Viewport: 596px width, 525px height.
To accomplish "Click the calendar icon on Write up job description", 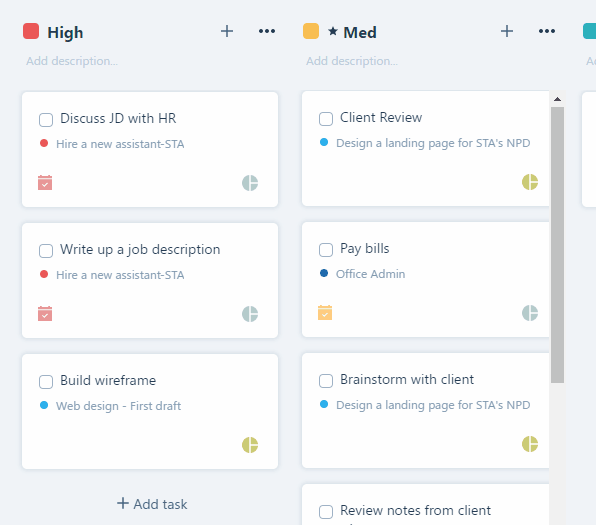I will 45,314.
